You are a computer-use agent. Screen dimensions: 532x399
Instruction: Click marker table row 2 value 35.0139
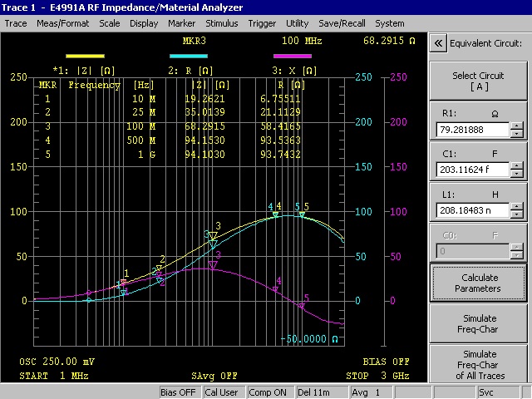(204, 112)
